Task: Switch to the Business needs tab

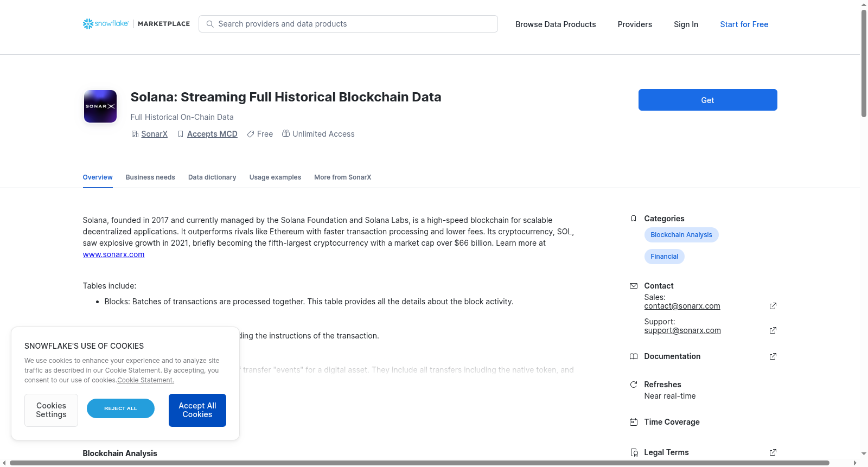Action: click(x=150, y=177)
